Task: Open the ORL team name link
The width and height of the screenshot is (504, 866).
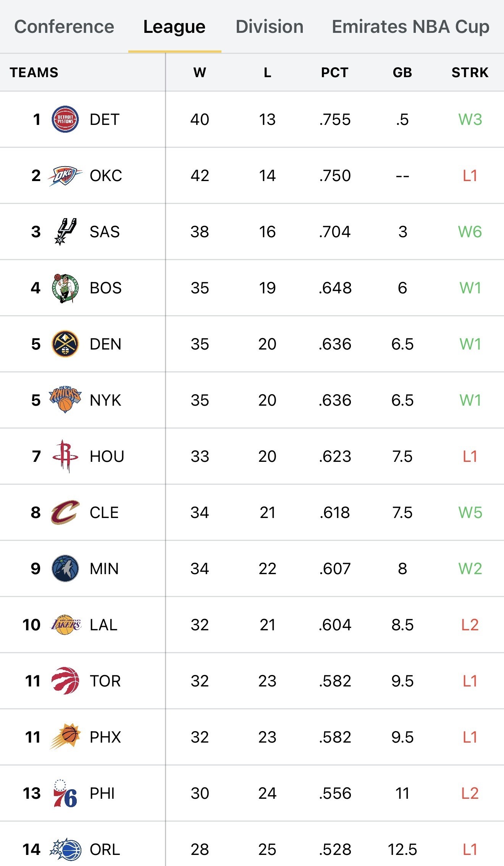Action: (105, 849)
